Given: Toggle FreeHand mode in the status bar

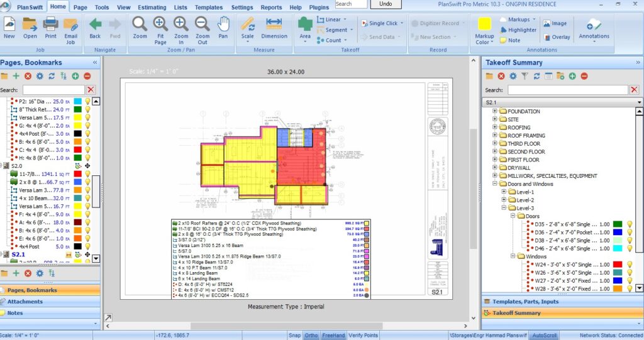Looking at the screenshot, I should tap(333, 336).
